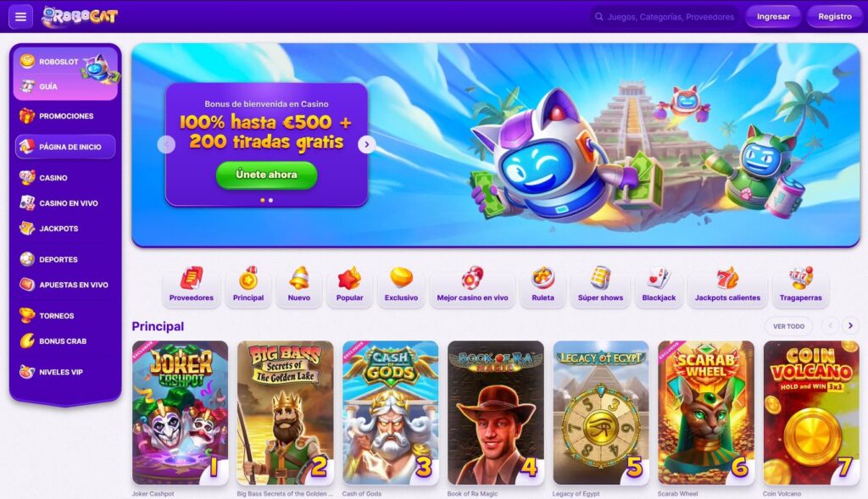
Task: Go to the previous banner slide
Action: tap(166, 144)
